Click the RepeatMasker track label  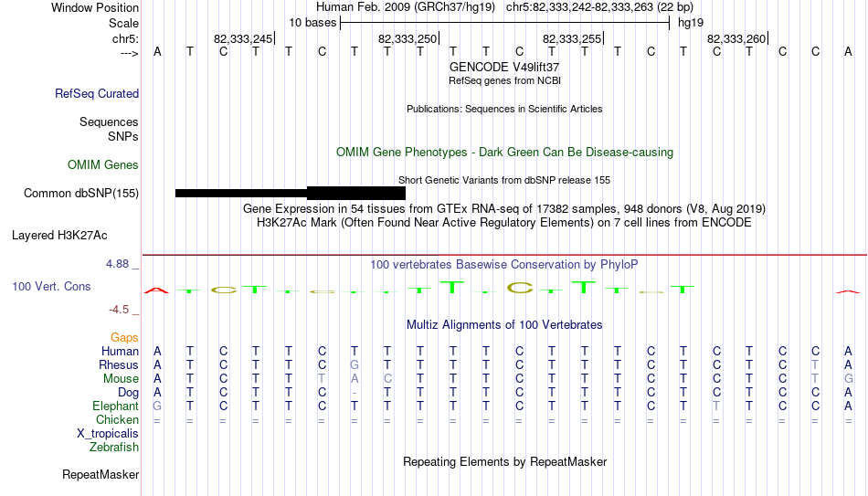[101, 474]
